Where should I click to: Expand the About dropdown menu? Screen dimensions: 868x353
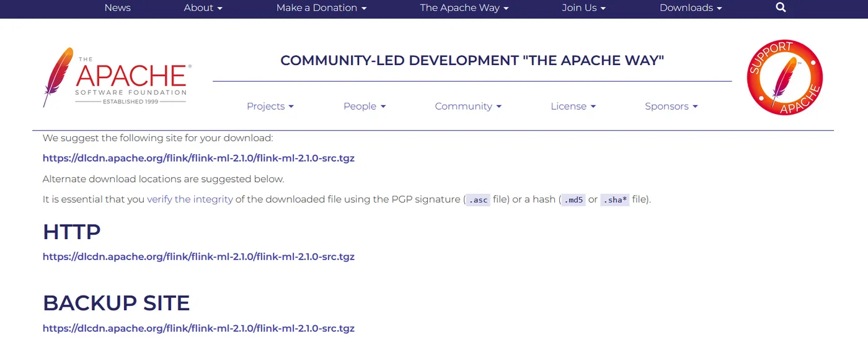203,8
